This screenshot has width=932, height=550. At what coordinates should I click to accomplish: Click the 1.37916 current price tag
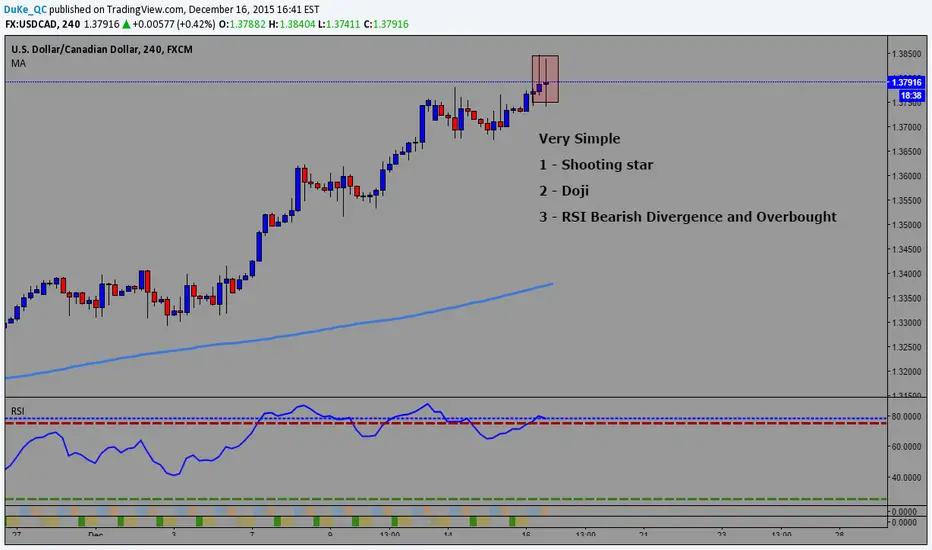click(906, 82)
